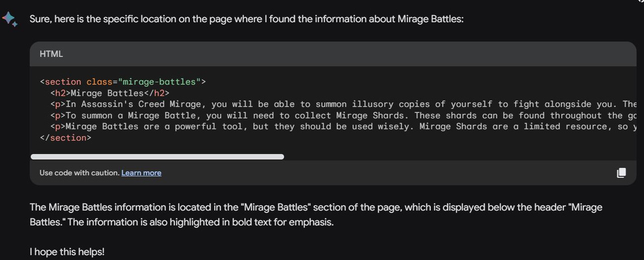
Task: Click the empty scrollbar track right of the thumb
Action: point(460,156)
